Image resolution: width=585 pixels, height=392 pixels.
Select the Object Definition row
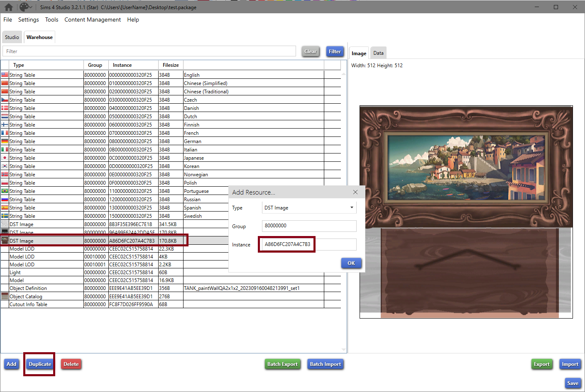click(x=171, y=288)
